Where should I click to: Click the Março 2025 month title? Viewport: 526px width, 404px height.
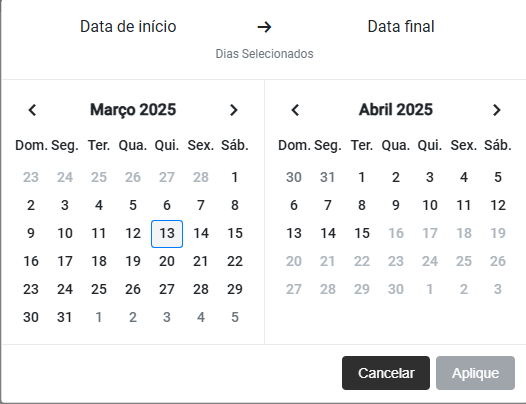133,110
